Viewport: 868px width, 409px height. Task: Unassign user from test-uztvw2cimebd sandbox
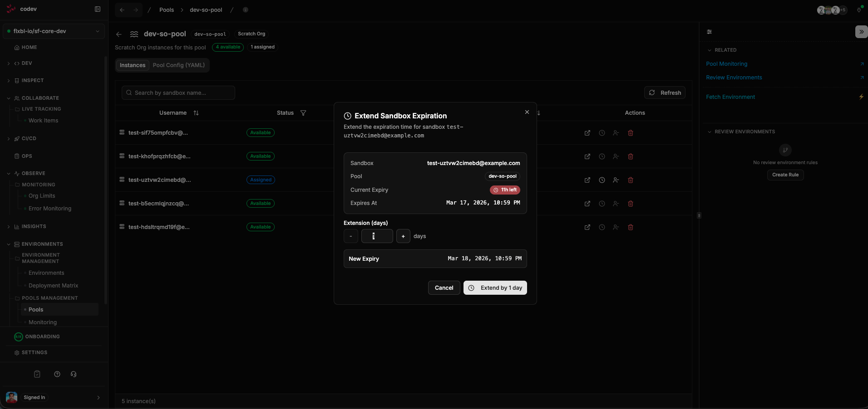tap(616, 180)
